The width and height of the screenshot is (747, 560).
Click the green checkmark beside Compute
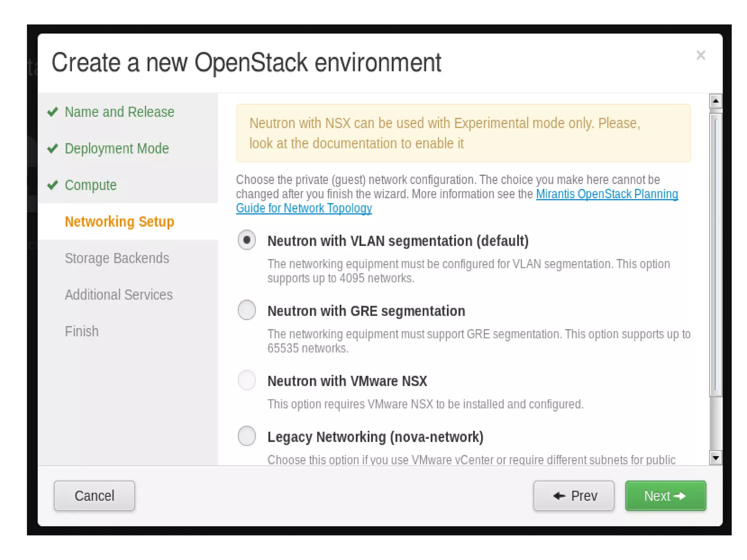[x=53, y=185]
